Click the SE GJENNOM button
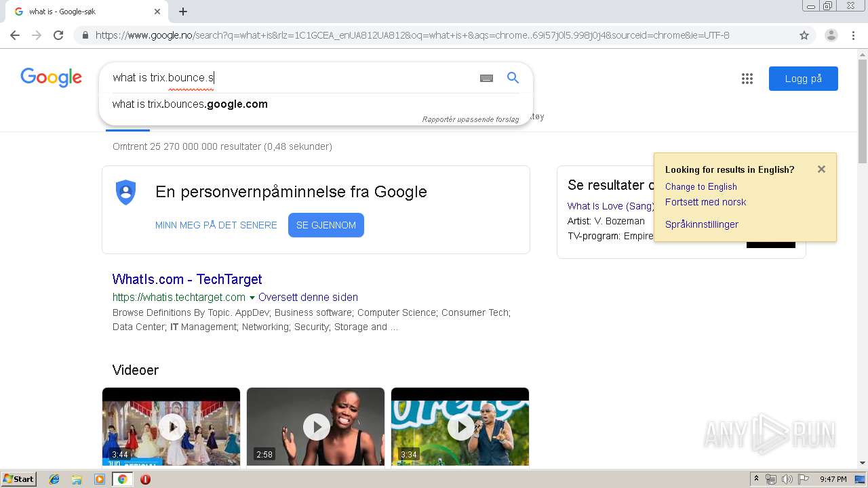Screen dimensions: 868x488 click(x=326, y=225)
